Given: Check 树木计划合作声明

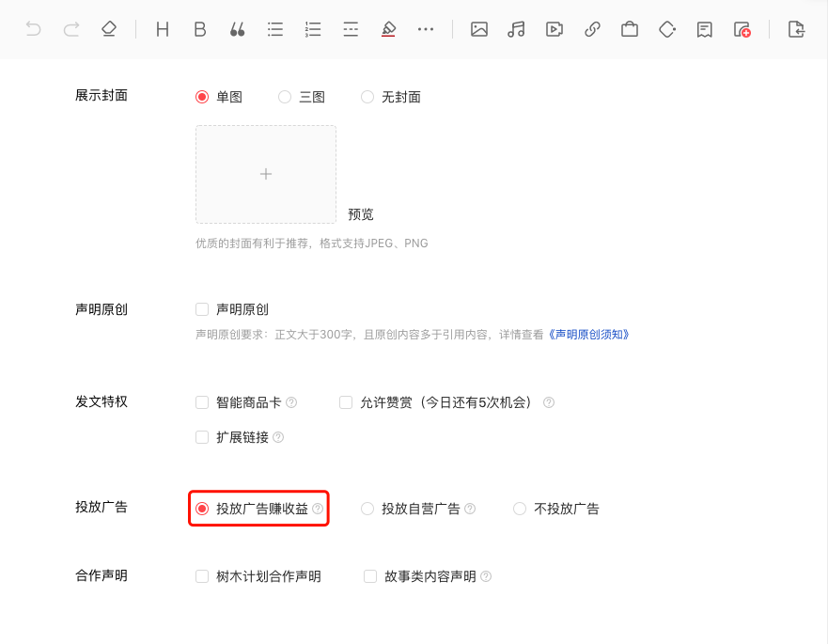Looking at the screenshot, I should coord(201,575).
